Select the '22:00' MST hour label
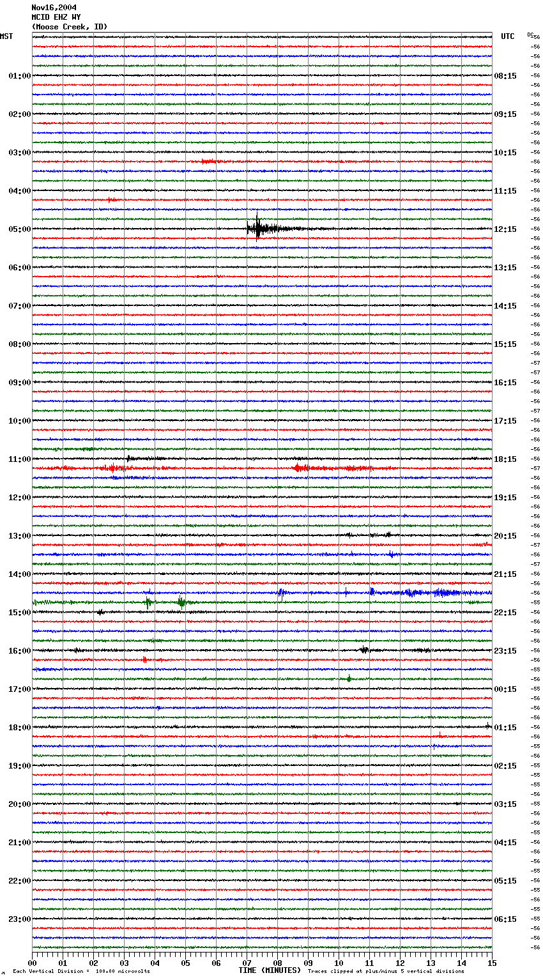This screenshot has width=543, height=980. [20, 881]
